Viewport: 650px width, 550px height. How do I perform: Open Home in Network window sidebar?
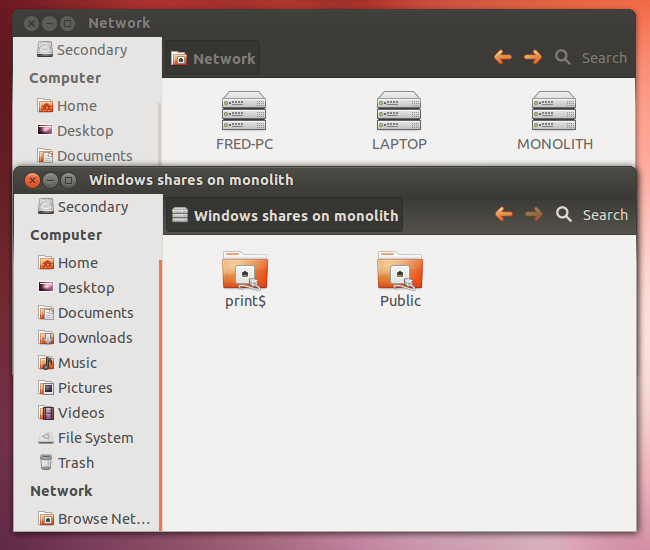tap(67, 106)
